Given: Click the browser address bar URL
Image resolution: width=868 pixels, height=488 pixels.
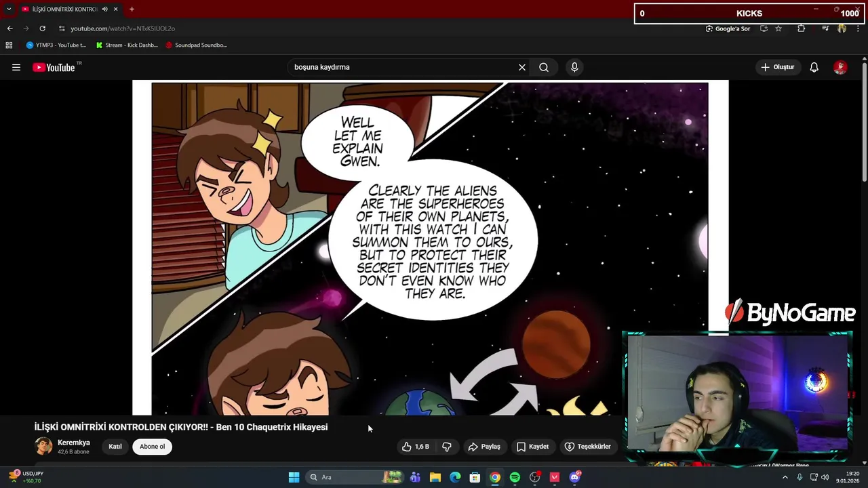Looking at the screenshot, I should point(123,28).
